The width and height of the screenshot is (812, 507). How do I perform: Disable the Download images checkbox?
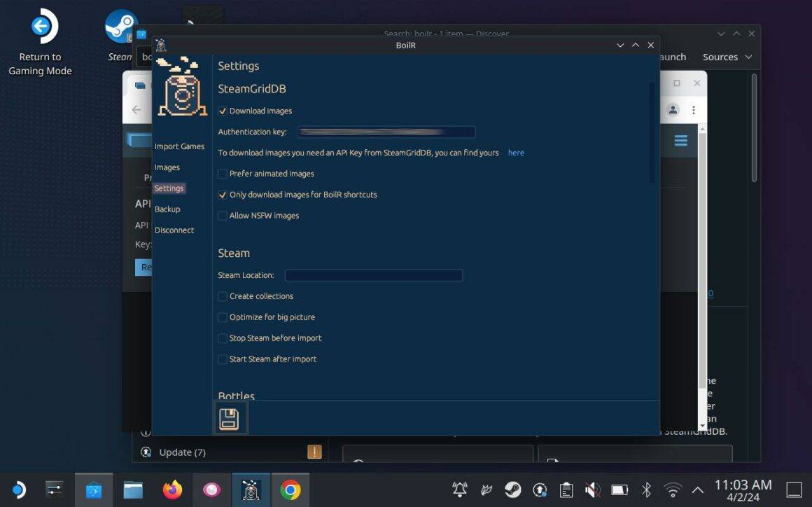(x=223, y=111)
